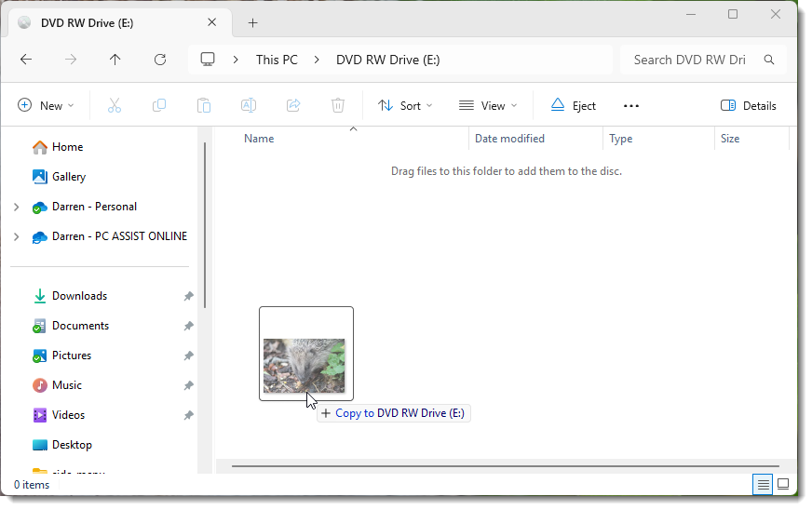Screen dimensions: 812x510
Task: Open the Sort options dropdown
Action: 405,105
